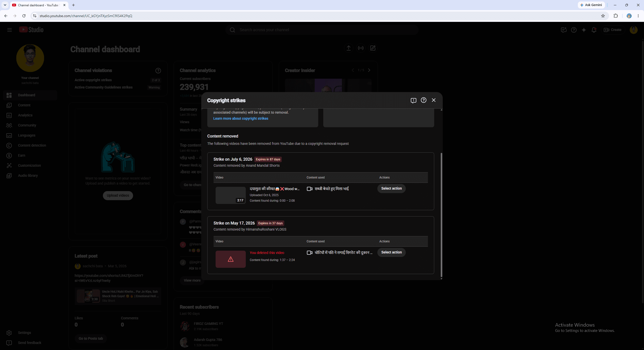This screenshot has height=350, width=644.
Task: Open Community in the sidebar
Action: [x=30, y=125]
